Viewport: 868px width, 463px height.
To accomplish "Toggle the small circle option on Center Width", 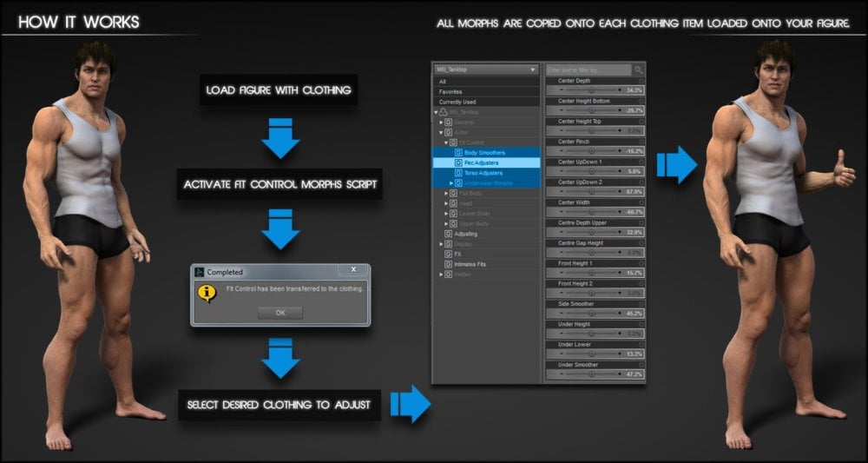I will click(641, 202).
